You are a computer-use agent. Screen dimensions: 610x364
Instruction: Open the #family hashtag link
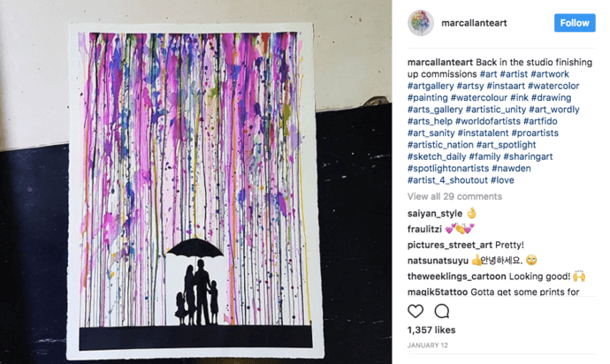pyautogui.click(x=484, y=156)
